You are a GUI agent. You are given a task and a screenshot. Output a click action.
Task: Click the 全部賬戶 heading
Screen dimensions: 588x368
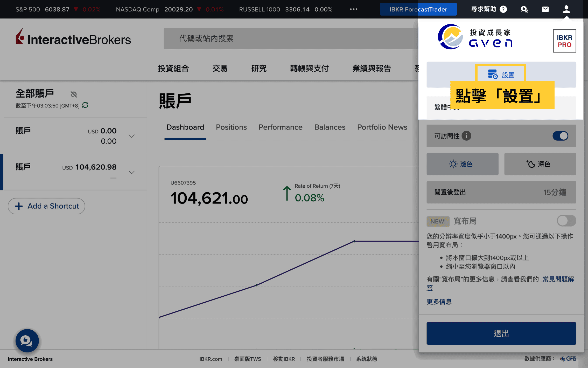pos(35,93)
